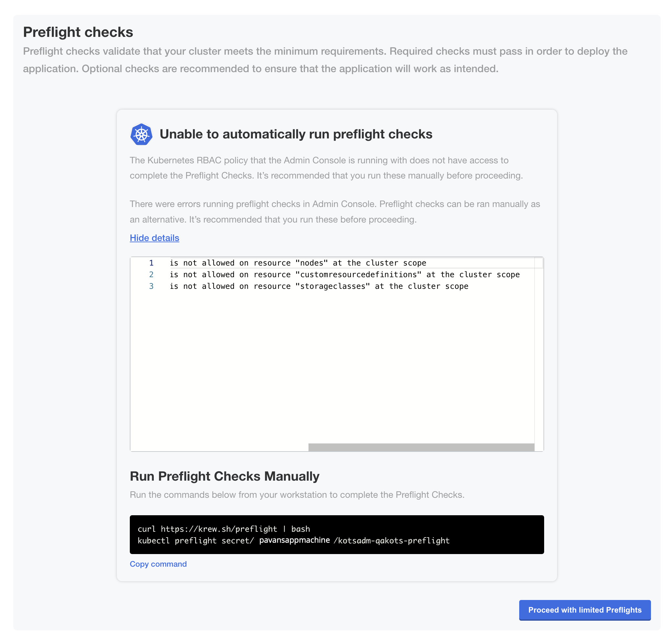
Task: Click inside the black command code block
Action: pos(336,535)
